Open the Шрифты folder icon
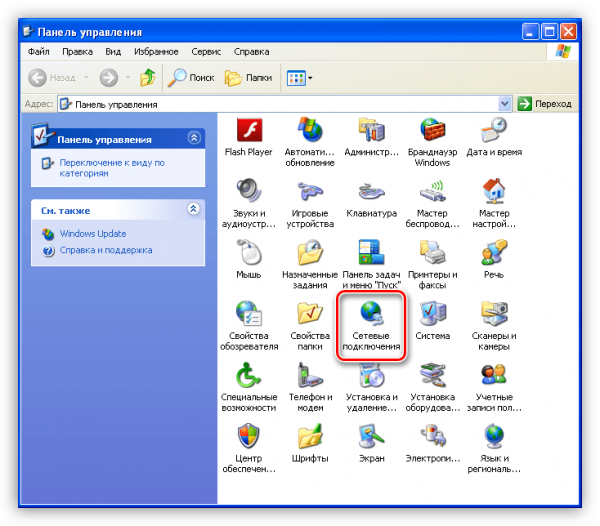This screenshot has width=600, height=526. pyautogui.click(x=310, y=436)
